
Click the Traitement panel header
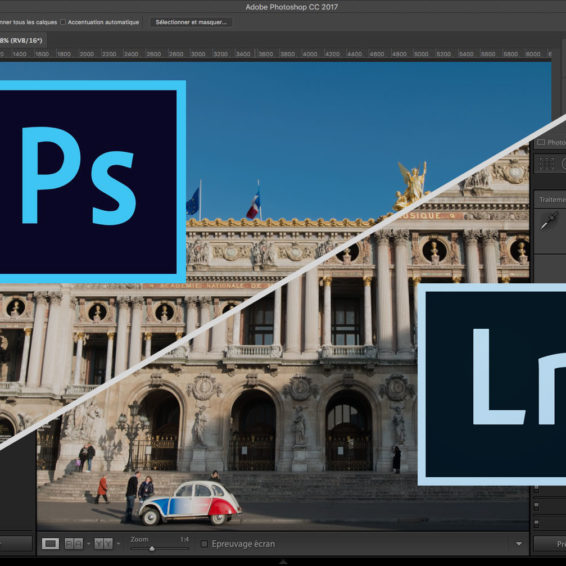[550, 200]
